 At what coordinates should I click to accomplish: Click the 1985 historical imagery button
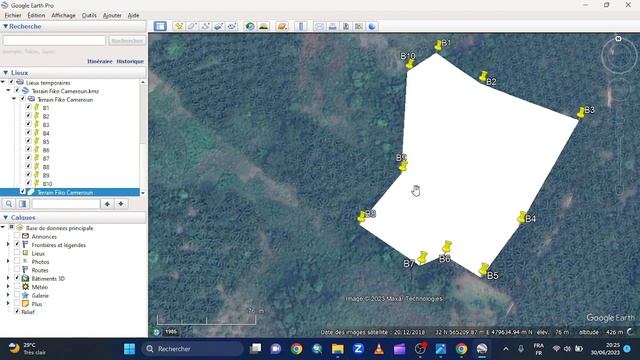171,332
